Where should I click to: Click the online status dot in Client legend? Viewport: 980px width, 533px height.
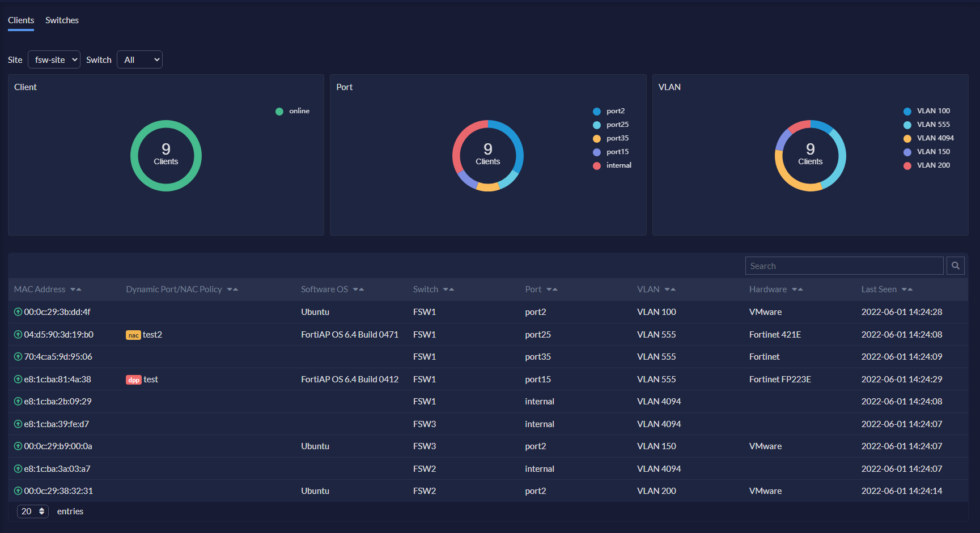pyautogui.click(x=278, y=111)
